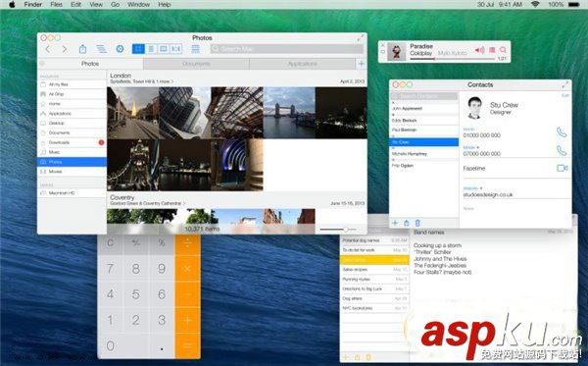Image resolution: width=588 pixels, height=366 pixels.
Task: Select Air Drop in the sidebar
Action: click(x=72, y=94)
